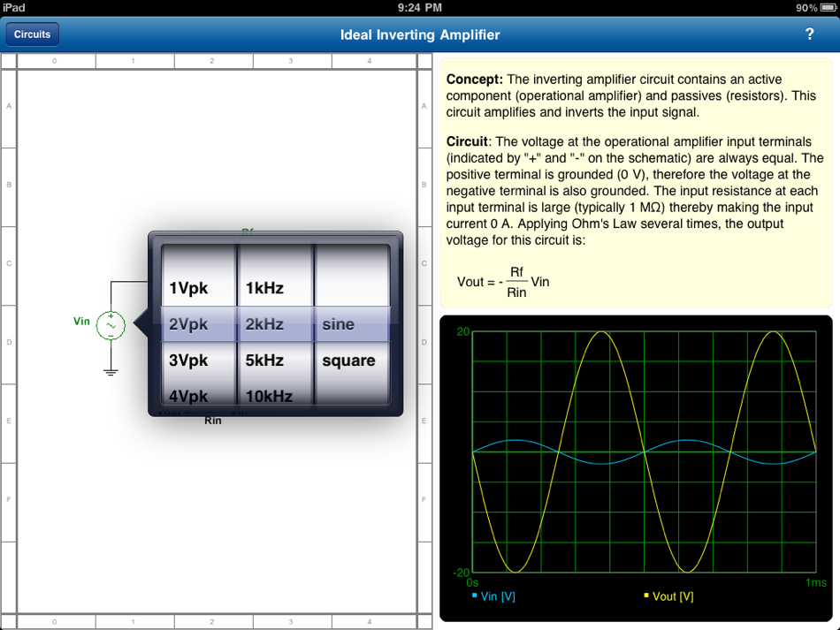Tap the ground symbol below Vin
Screen dimensions: 840x630
pos(111,372)
